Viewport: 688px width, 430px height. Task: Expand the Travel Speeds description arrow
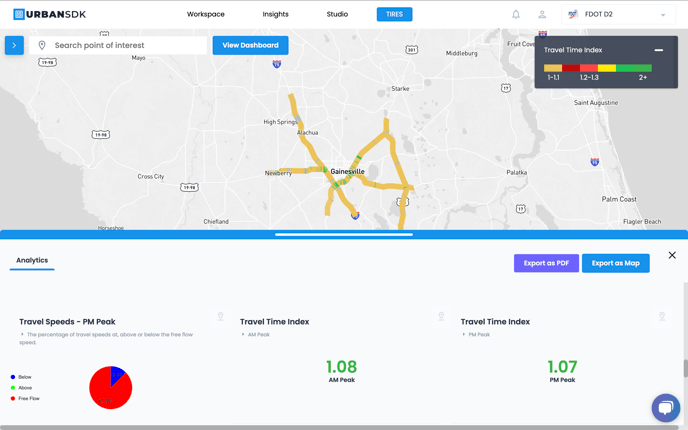pos(22,334)
